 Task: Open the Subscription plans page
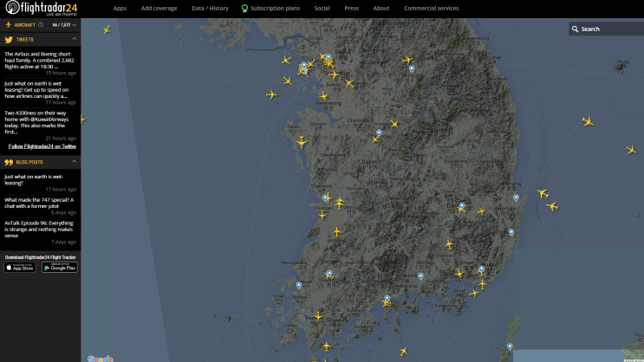click(x=275, y=8)
